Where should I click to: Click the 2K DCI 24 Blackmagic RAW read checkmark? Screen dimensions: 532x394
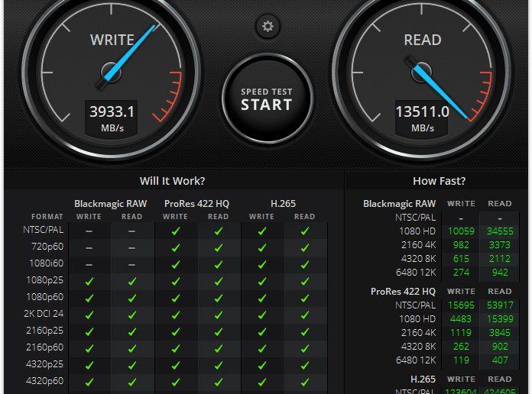pyautogui.click(x=132, y=315)
